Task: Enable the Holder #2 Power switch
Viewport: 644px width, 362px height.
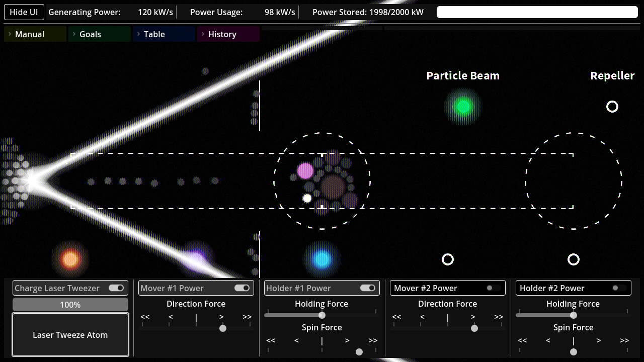Action: [x=619, y=288]
